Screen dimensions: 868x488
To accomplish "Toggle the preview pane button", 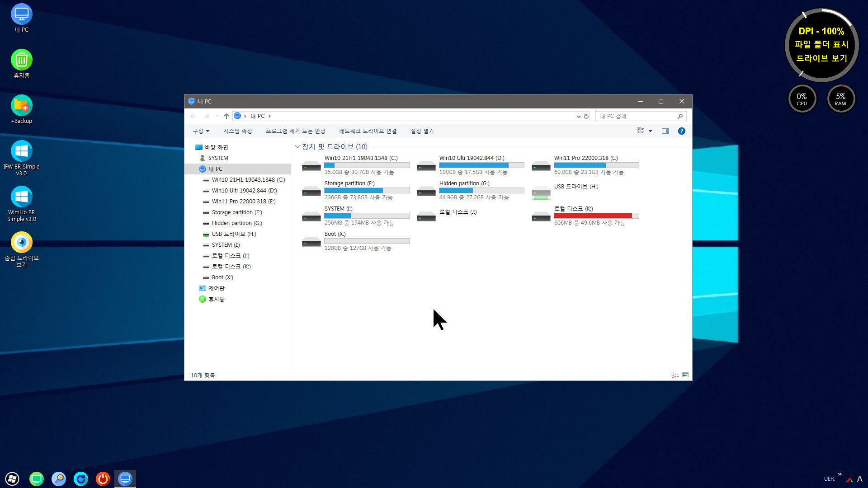I will 665,131.
